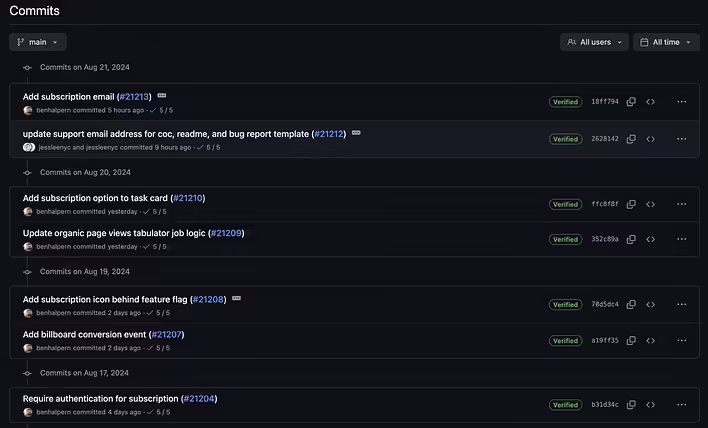Open the Add billboard conversion event commit
This screenshot has height=428, width=708.
pos(84,335)
